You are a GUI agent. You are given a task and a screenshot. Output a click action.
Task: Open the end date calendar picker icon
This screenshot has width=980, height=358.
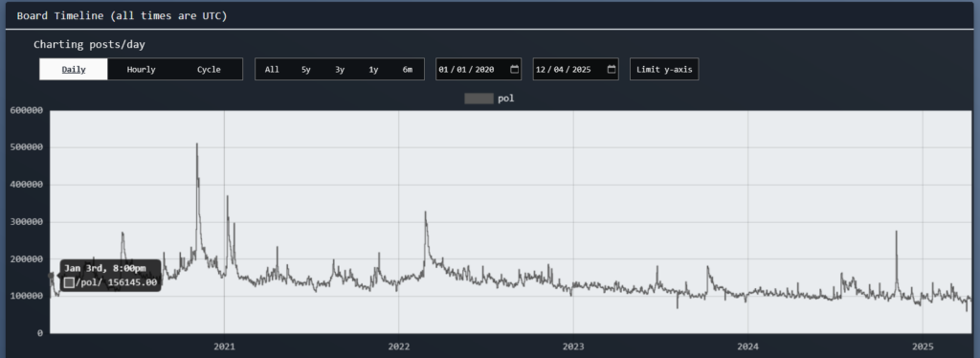[x=612, y=69]
